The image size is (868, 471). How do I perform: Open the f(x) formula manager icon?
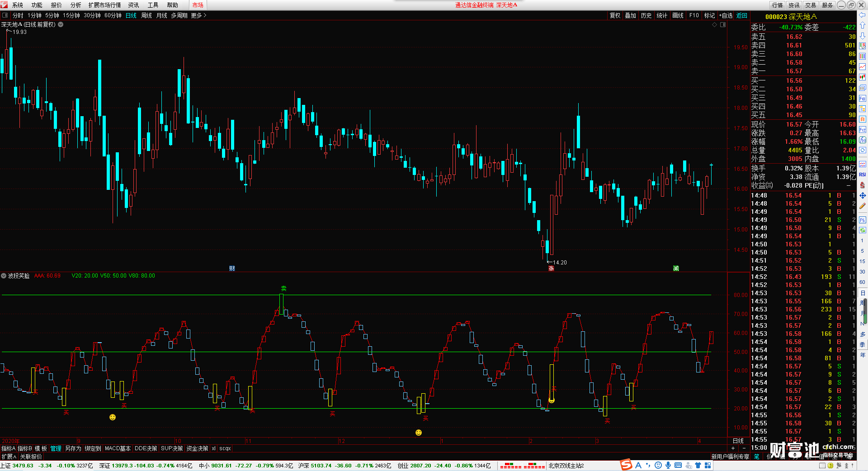(863, 140)
